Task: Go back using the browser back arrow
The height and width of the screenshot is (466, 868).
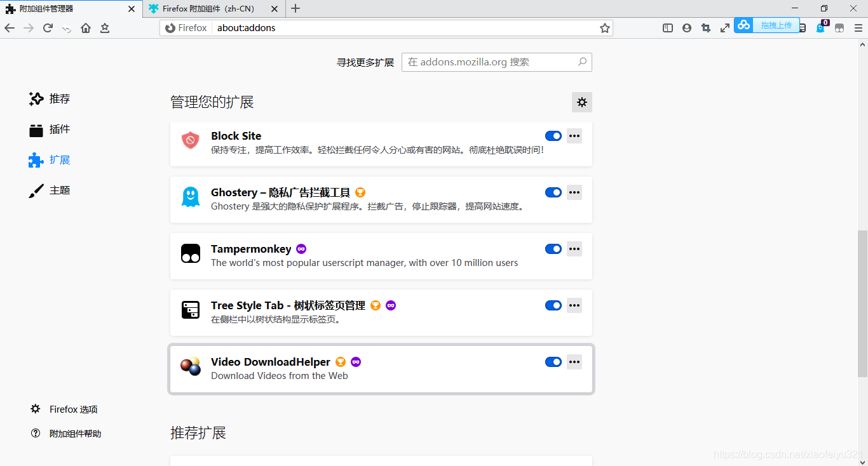Action: click(10, 28)
